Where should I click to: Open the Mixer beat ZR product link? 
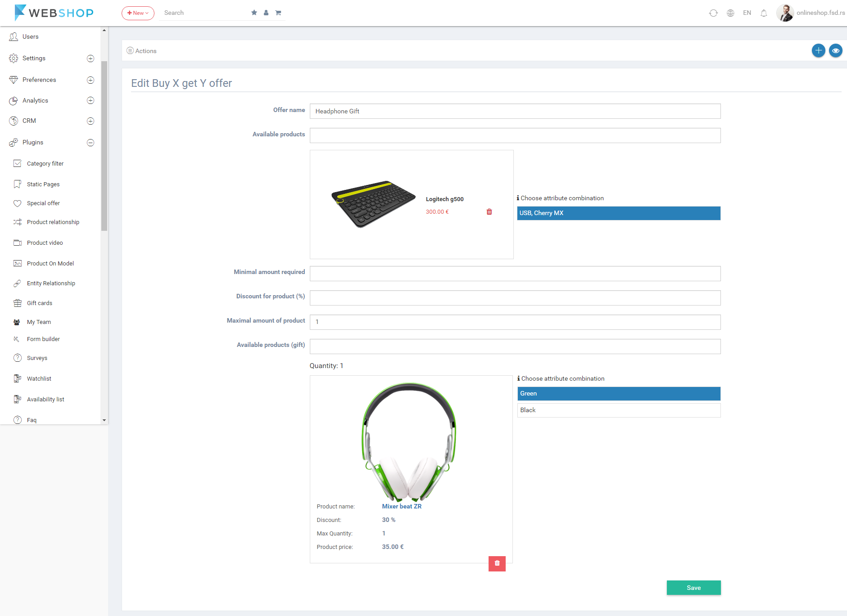pos(402,506)
